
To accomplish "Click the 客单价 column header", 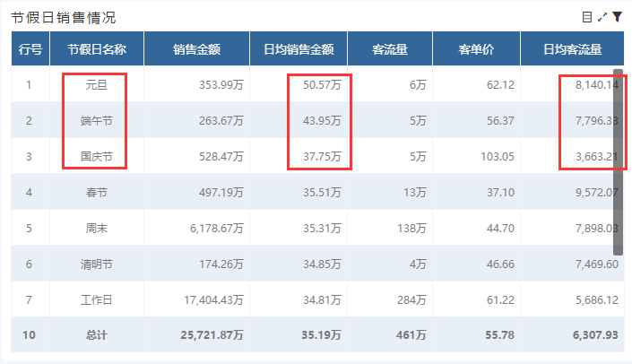I will [476, 49].
